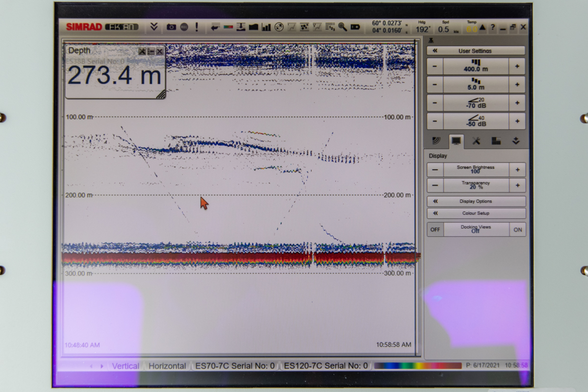
Task: Open the down-chevron Extras tab icon
Action: [515, 141]
